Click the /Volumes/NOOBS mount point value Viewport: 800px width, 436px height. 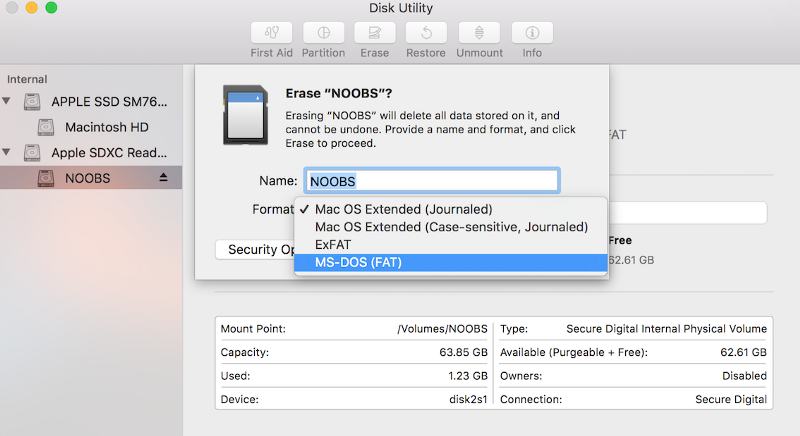click(x=442, y=329)
